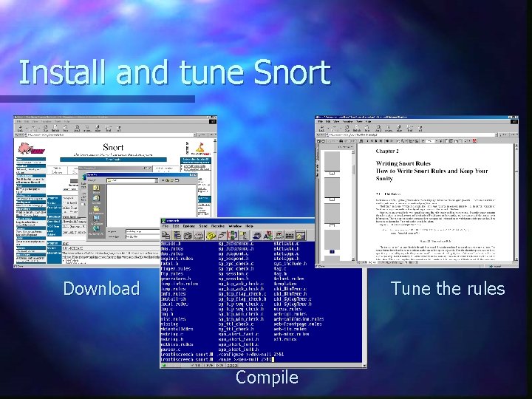Click the thumbnail panel vertical scrollbar
This screenshot has height=399, width=532.
click(x=353, y=205)
